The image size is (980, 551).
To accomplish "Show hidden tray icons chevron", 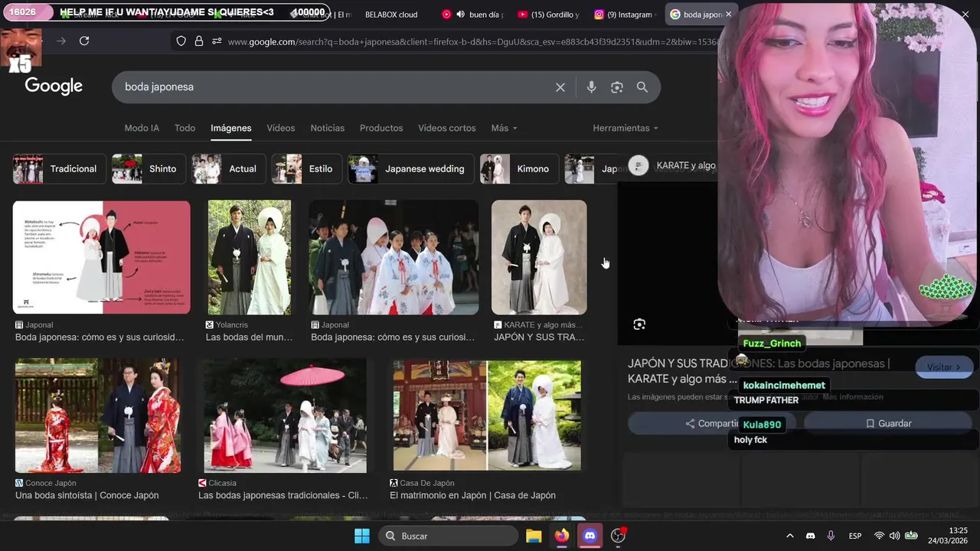I will tap(790, 536).
